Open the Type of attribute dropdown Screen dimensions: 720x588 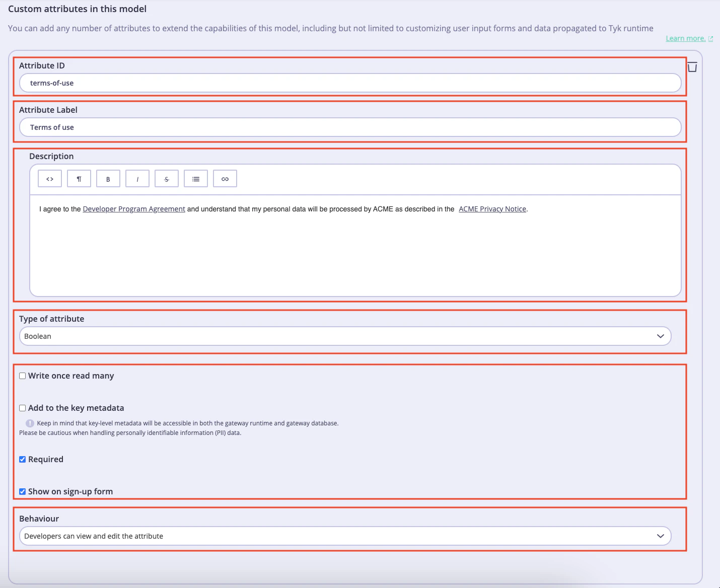pyautogui.click(x=345, y=336)
